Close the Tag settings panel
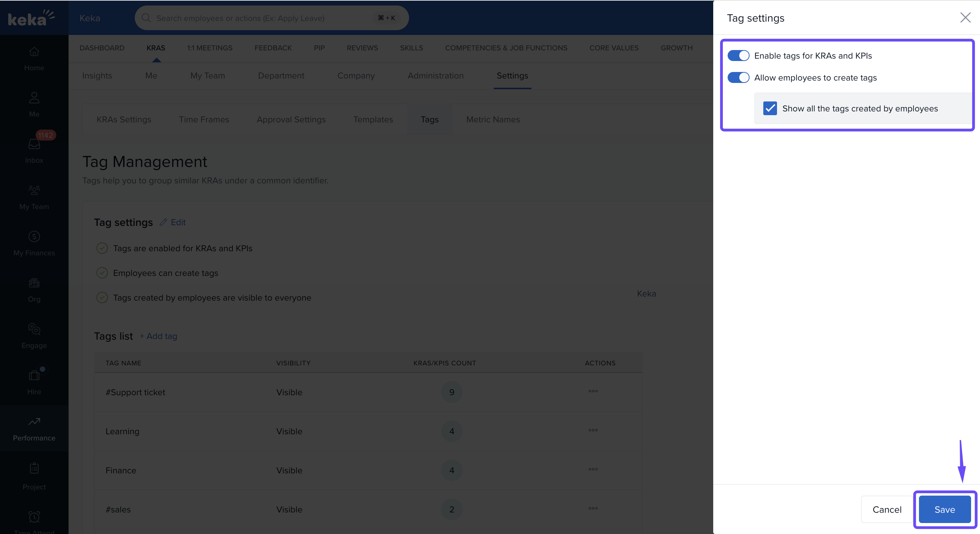The width and height of the screenshot is (980, 534). 965,17
